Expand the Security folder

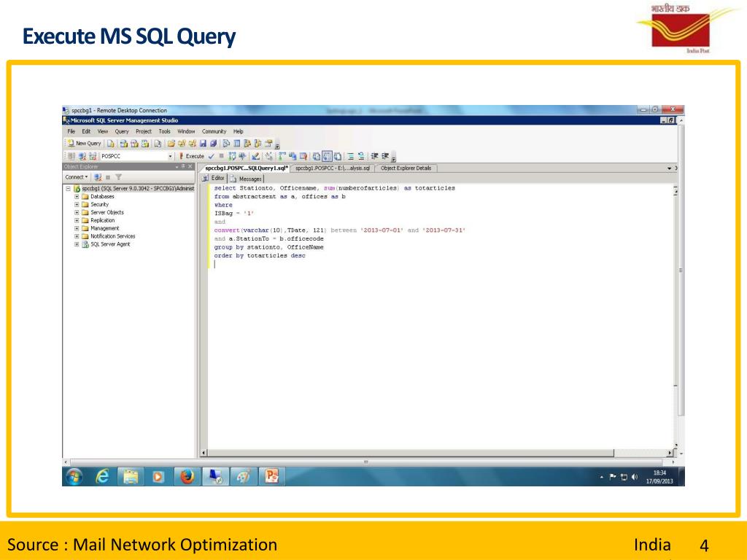76,205
